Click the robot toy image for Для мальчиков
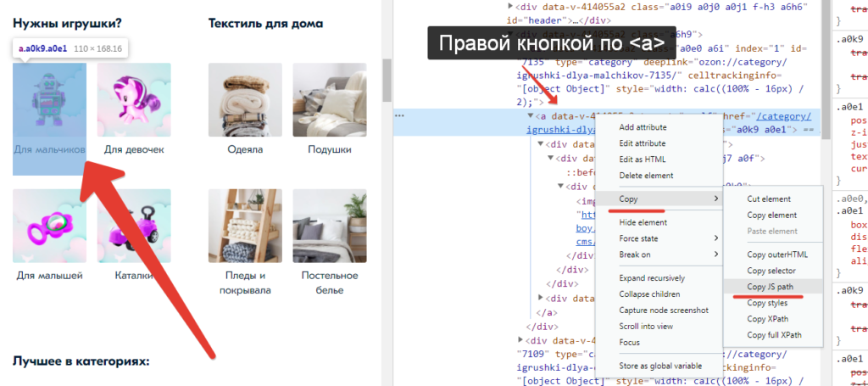The image size is (868, 386). [x=49, y=99]
